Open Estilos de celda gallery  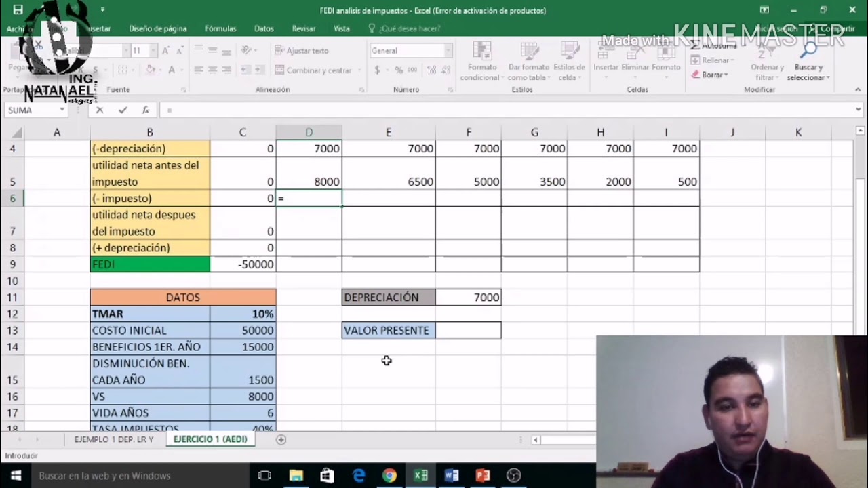(569, 62)
